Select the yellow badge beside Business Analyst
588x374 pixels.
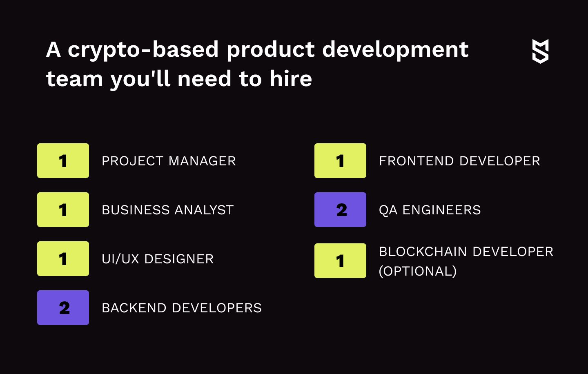[x=63, y=209]
